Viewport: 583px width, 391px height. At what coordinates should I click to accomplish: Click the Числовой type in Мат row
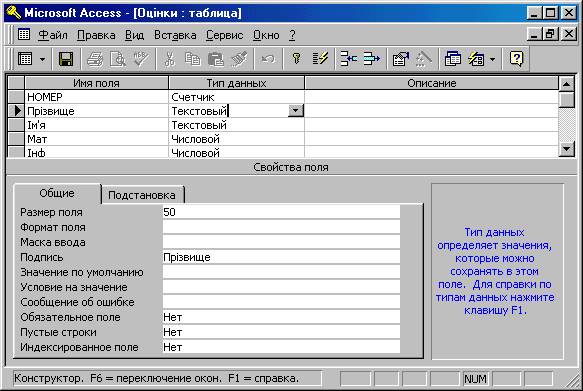coord(236,139)
